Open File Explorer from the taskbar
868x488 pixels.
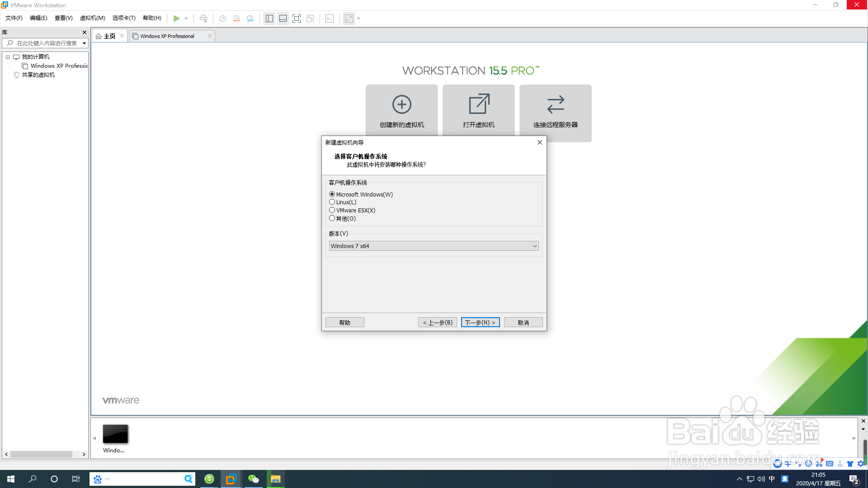click(275, 479)
